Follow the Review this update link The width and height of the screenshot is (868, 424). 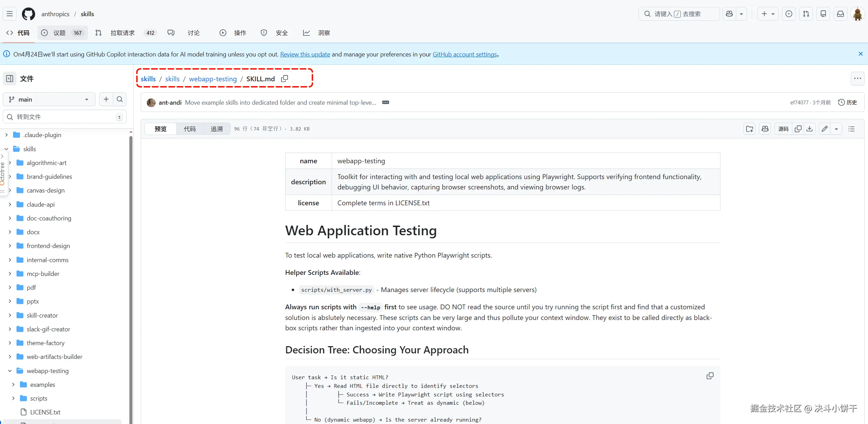point(305,54)
